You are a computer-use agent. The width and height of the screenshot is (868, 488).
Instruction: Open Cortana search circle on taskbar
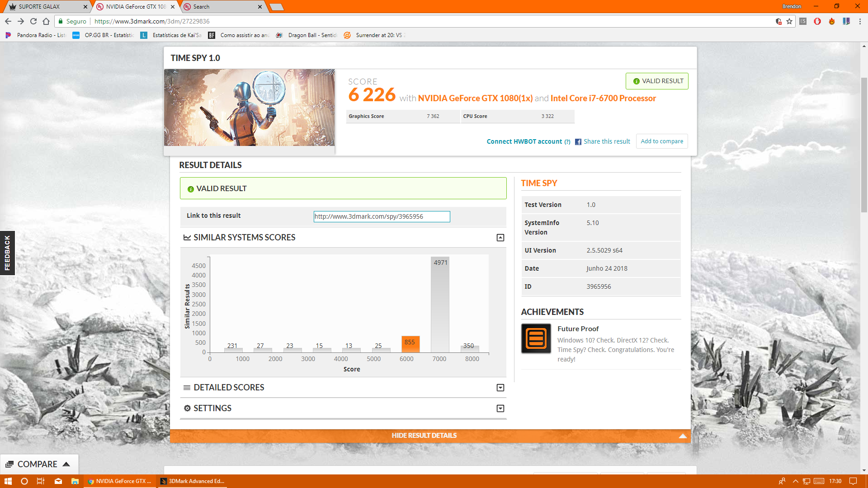click(x=24, y=481)
